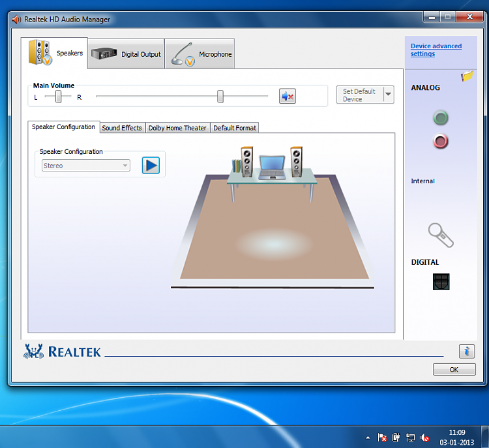
Task: Toggle the main volume mute button
Action: coord(288,96)
